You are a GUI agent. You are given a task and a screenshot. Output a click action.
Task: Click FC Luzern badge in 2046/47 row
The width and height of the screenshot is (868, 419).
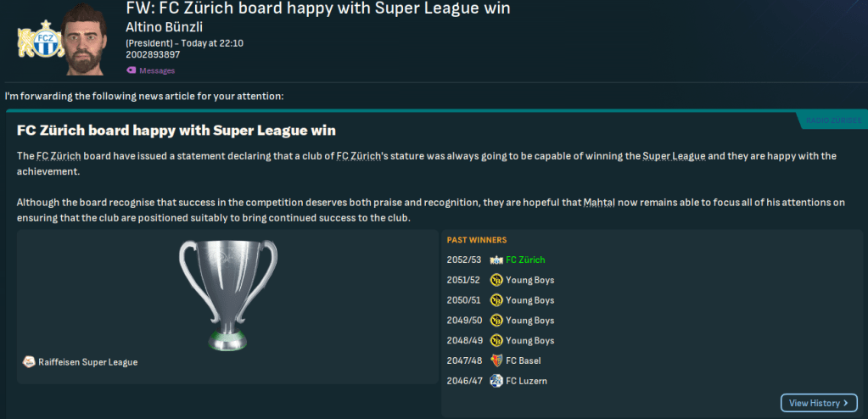tap(496, 382)
